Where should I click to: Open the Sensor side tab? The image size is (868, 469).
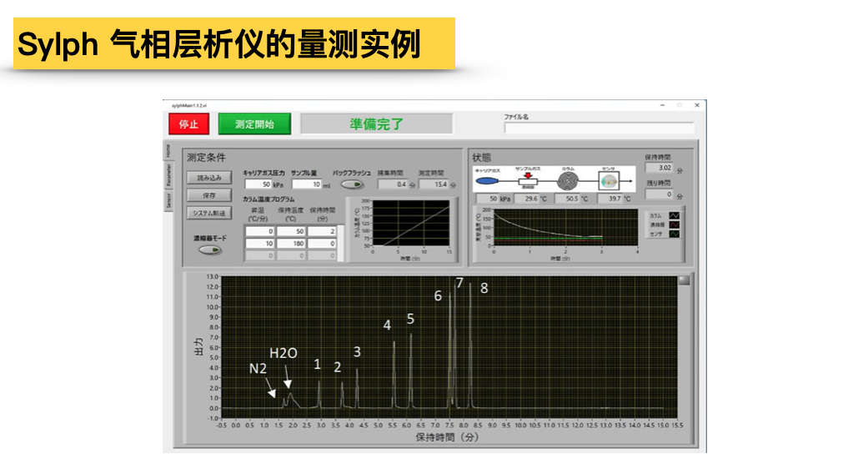(168, 200)
